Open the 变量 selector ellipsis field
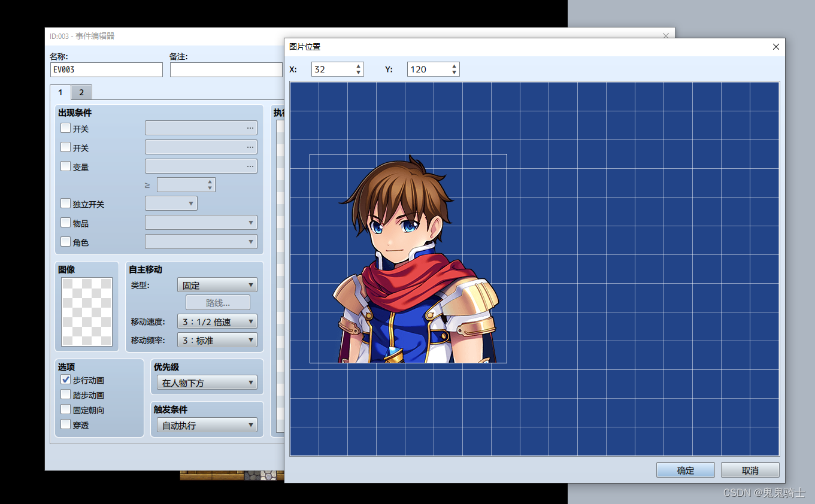Image resolution: width=815 pixels, height=504 pixels. (201, 166)
